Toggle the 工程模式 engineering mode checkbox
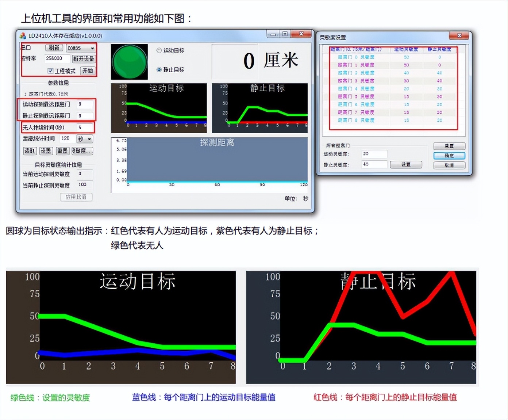508x420 pixels. coord(51,70)
